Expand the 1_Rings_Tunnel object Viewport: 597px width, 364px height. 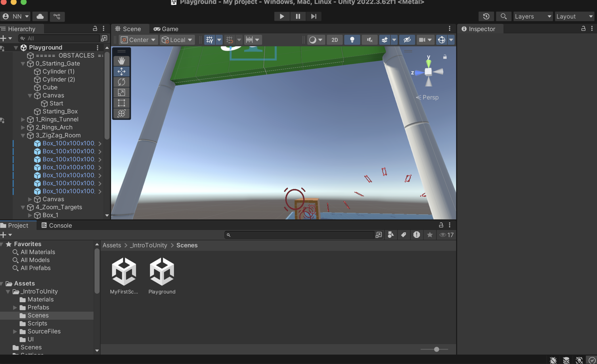pos(23,119)
